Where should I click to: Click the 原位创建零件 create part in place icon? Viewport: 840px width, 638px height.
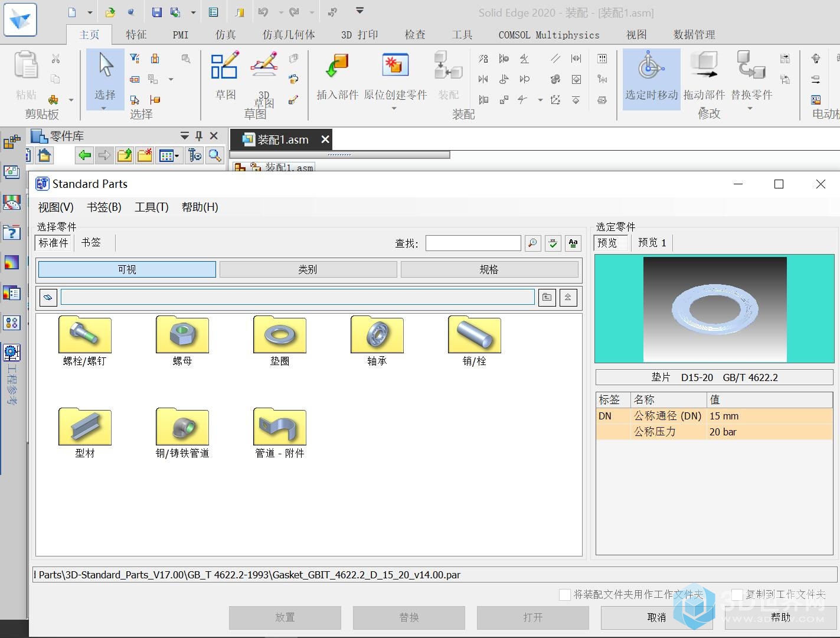click(x=395, y=77)
